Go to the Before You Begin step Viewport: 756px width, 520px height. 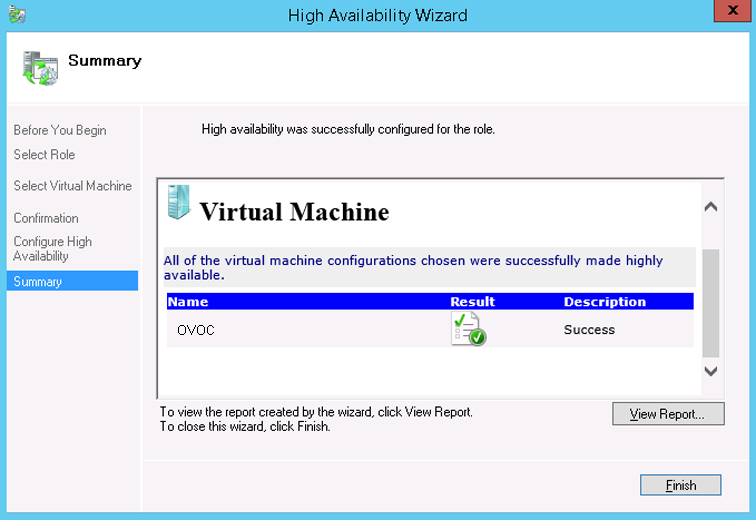point(60,130)
